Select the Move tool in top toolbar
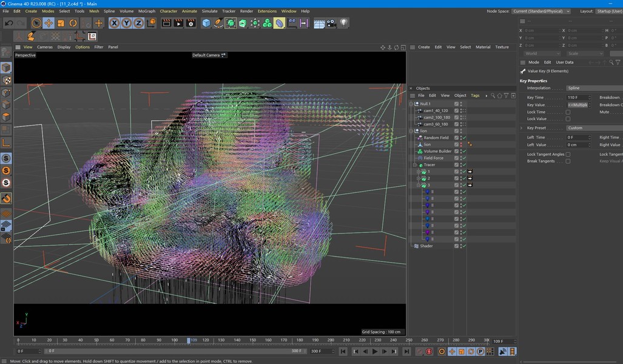 [49, 23]
